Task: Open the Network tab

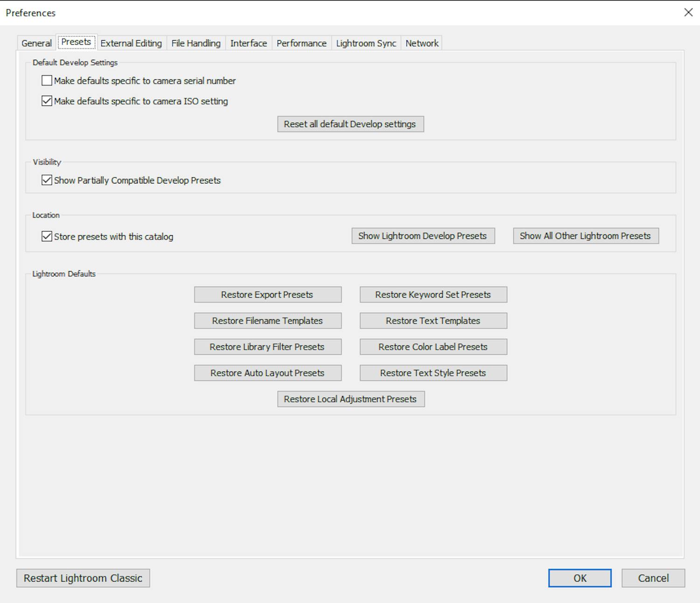Action: coord(422,43)
